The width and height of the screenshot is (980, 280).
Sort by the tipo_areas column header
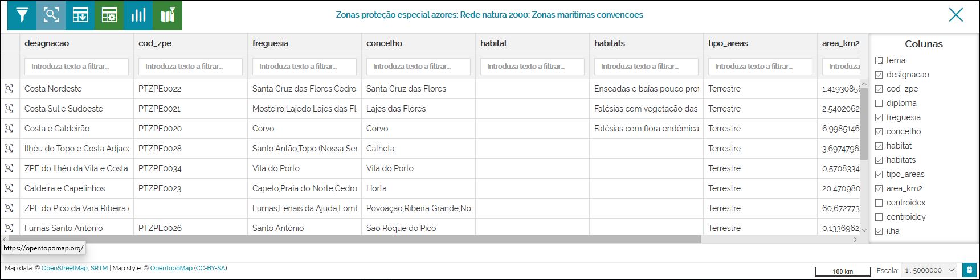coord(728,43)
